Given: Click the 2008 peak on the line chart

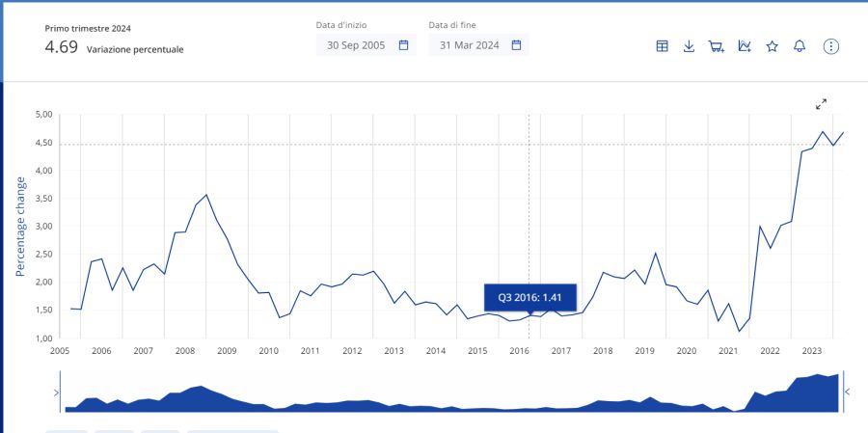Looking at the screenshot, I should coord(206,195).
